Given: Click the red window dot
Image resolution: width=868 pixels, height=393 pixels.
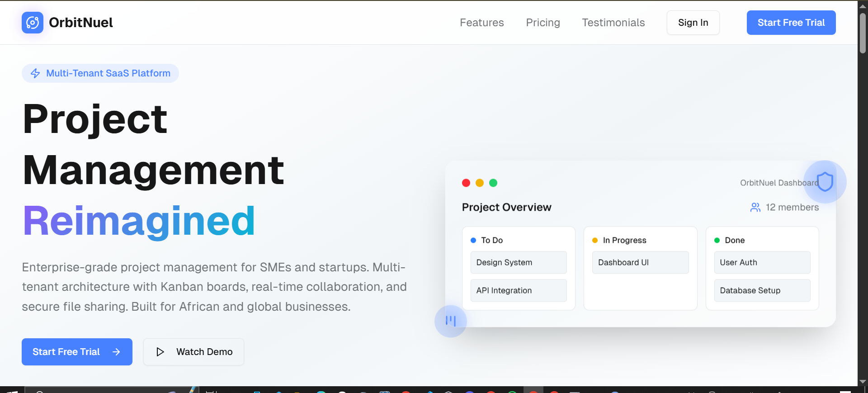Looking at the screenshot, I should tap(466, 183).
